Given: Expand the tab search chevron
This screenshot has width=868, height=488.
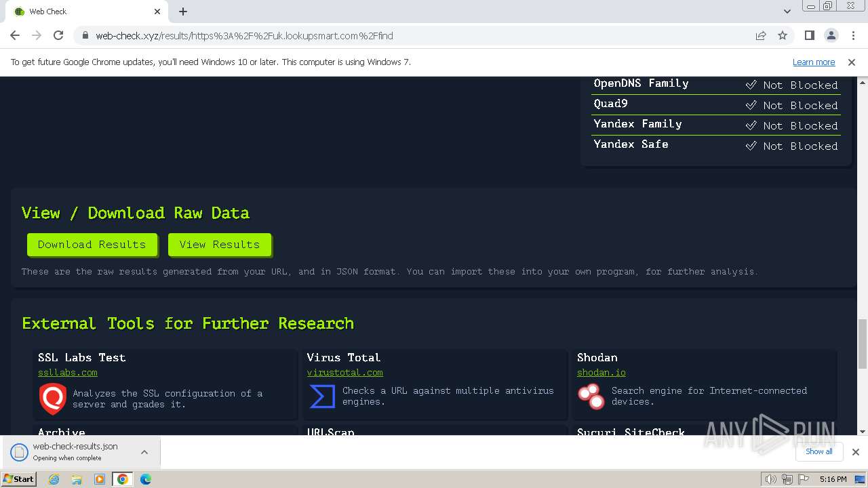Looking at the screenshot, I should 787,12.
